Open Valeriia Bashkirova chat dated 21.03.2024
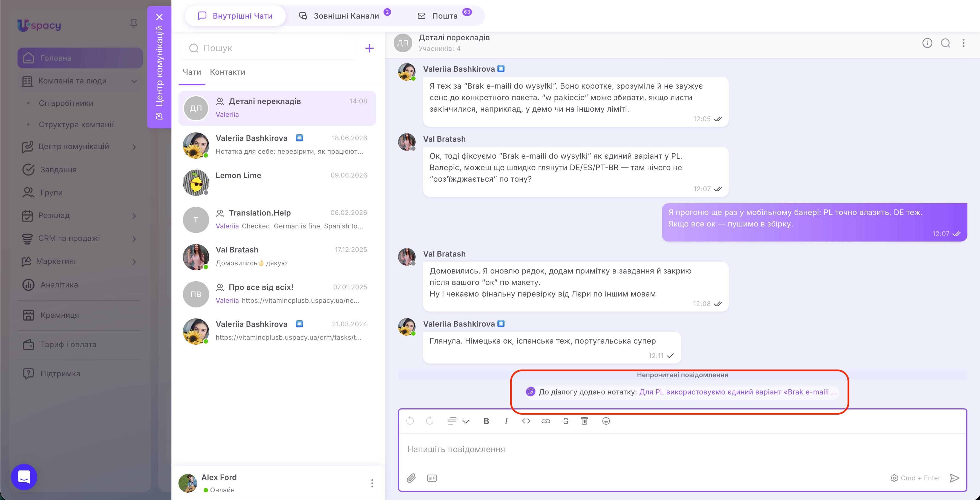The height and width of the screenshot is (500, 980). point(277,331)
